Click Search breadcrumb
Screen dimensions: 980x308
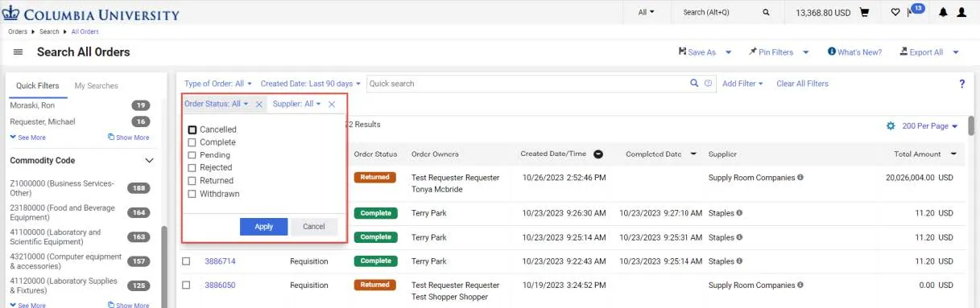[x=49, y=31]
